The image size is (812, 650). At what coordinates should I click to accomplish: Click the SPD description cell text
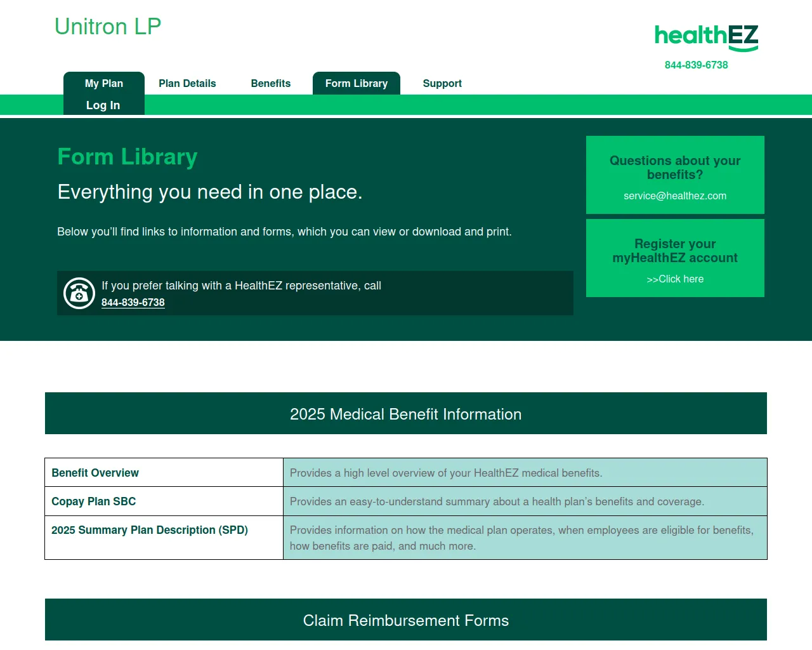[521, 538]
